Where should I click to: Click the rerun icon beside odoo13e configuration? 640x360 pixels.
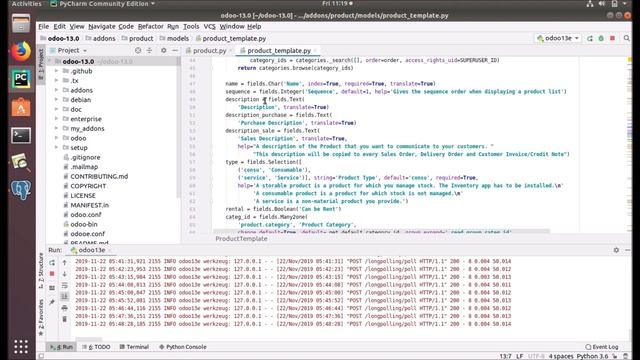[x=590, y=38]
